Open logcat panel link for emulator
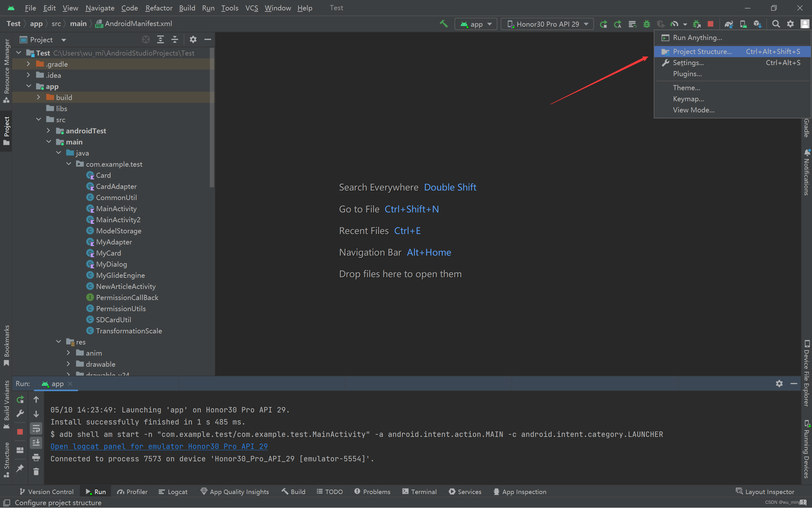 [x=159, y=446]
